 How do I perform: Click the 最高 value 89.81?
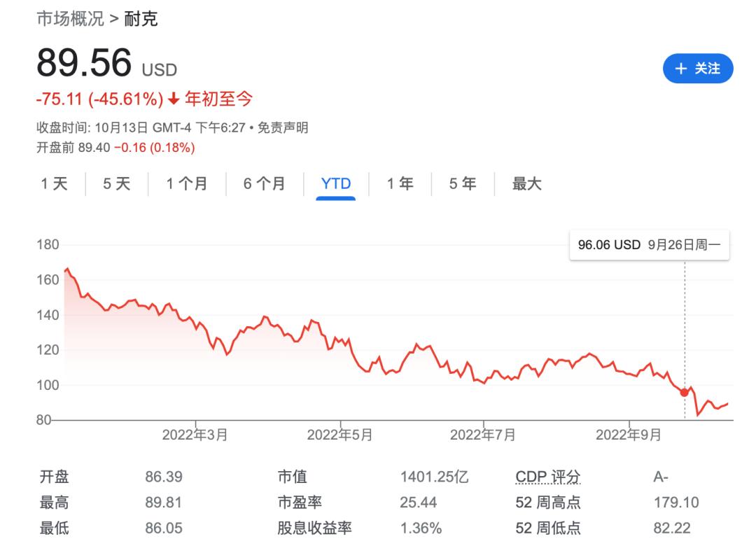coord(164,503)
